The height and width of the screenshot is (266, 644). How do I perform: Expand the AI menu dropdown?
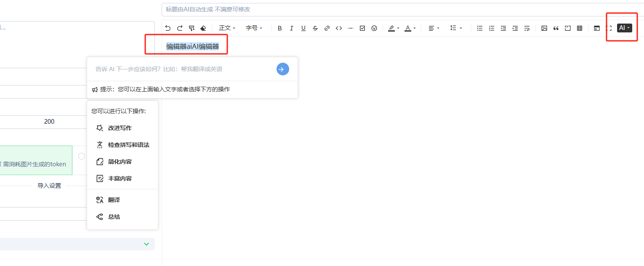pos(625,28)
